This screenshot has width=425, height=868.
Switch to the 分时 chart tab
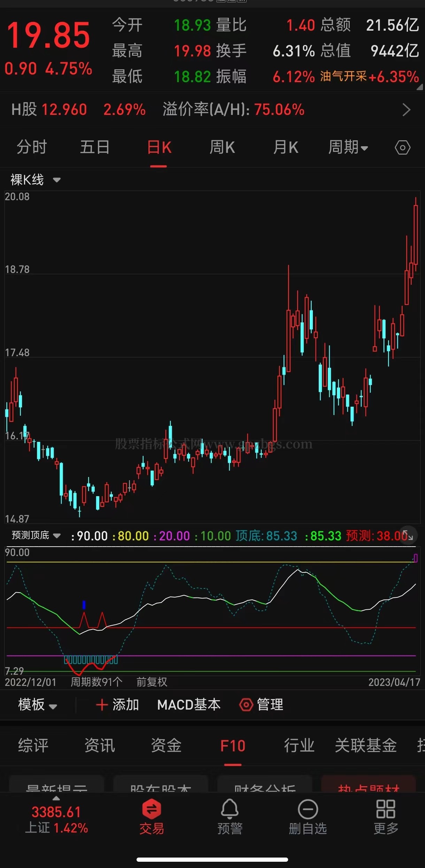(x=32, y=148)
